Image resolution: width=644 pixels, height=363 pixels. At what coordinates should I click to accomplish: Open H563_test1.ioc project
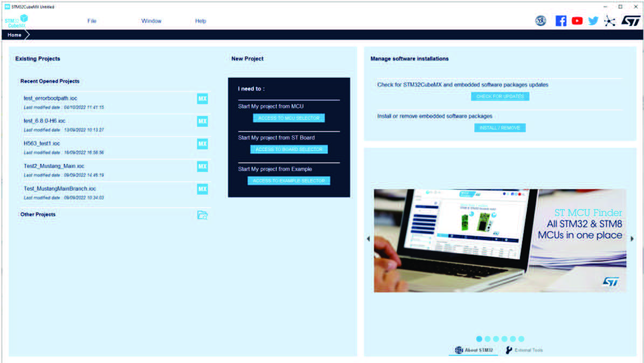point(42,143)
